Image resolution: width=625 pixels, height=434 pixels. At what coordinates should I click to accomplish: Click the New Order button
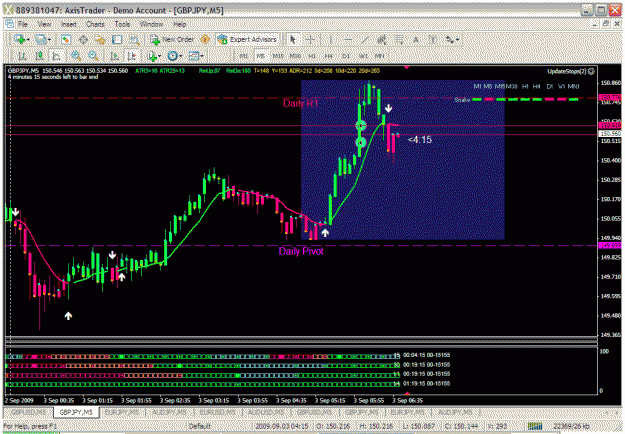172,39
